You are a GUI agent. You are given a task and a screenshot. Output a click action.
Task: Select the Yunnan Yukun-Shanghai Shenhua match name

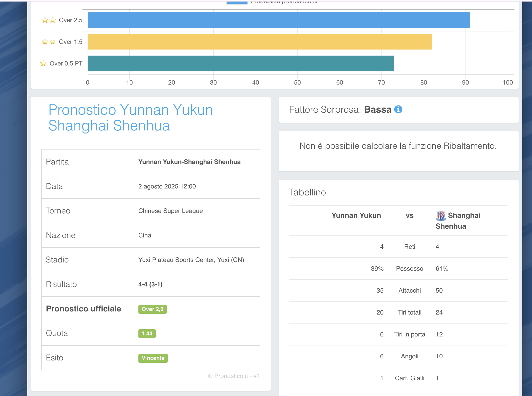tap(189, 162)
